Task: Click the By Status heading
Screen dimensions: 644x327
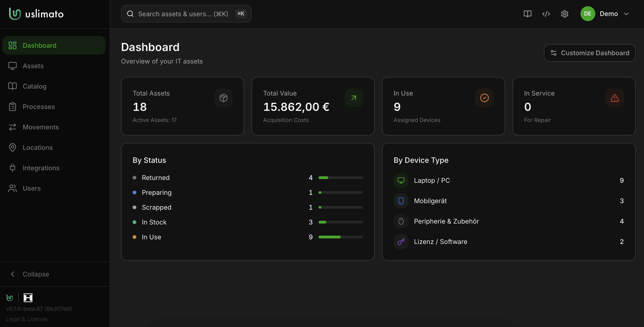Action: (x=149, y=160)
